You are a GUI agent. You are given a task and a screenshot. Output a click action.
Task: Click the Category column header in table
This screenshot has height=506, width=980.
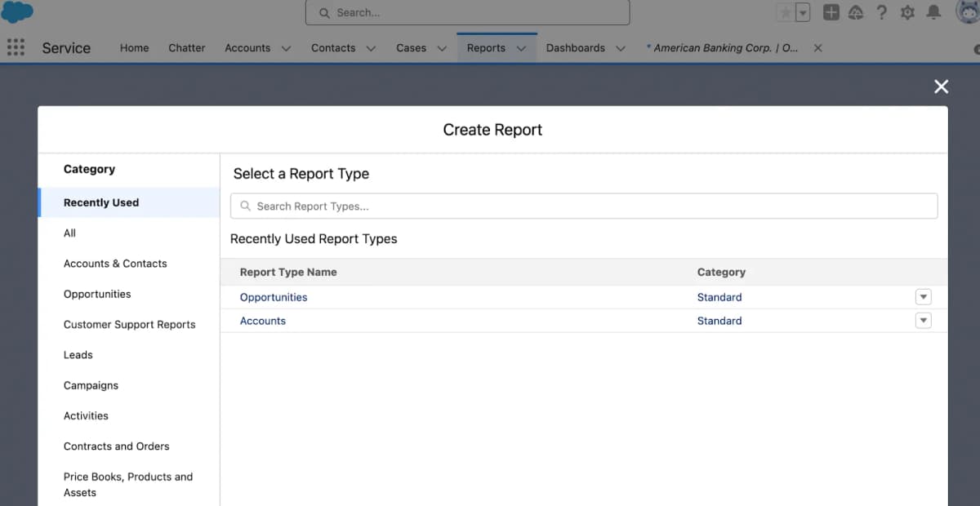point(721,272)
